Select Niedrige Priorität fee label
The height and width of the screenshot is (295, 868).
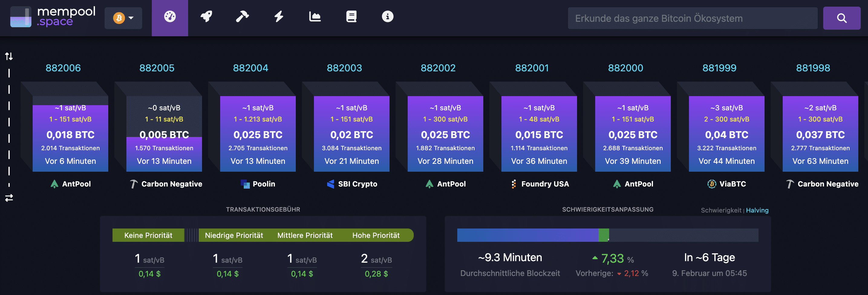tap(234, 235)
